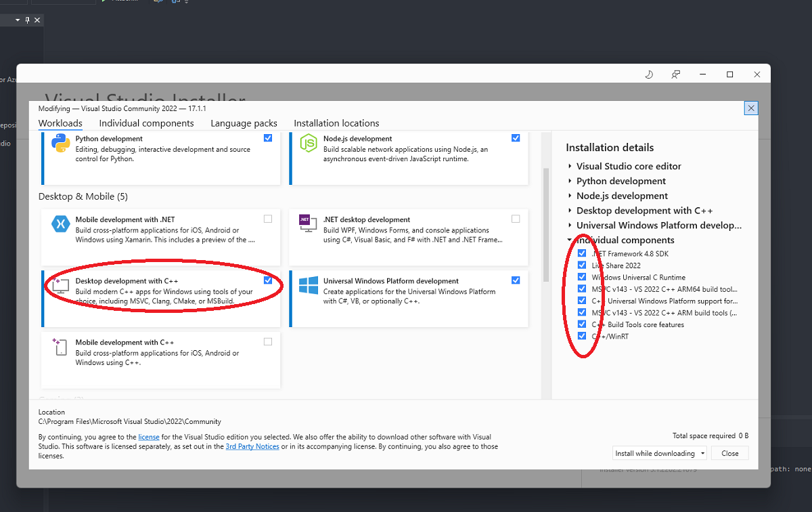Uncheck C++/WinRT component checkbox
This screenshot has width=812, height=512.
pyautogui.click(x=582, y=336)
